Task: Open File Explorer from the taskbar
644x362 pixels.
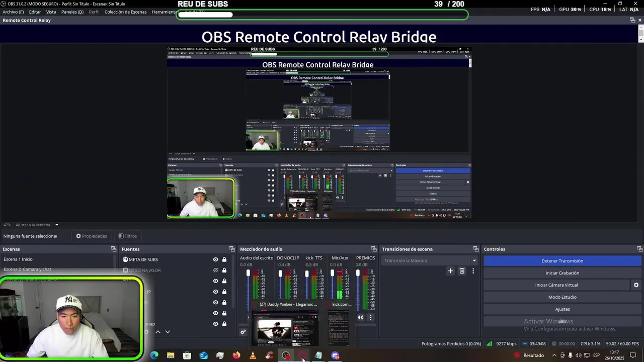Action: coord(171,355)
